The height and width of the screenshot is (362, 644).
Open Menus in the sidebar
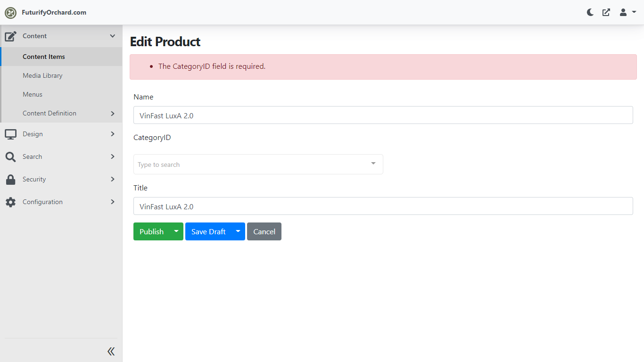pyautogui.click(x=61, y=94)
